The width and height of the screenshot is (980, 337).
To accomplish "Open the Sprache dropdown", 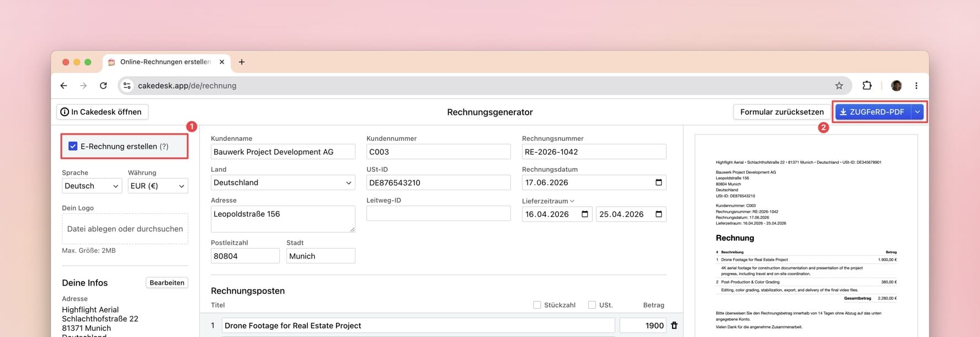I will pos(92,186).
